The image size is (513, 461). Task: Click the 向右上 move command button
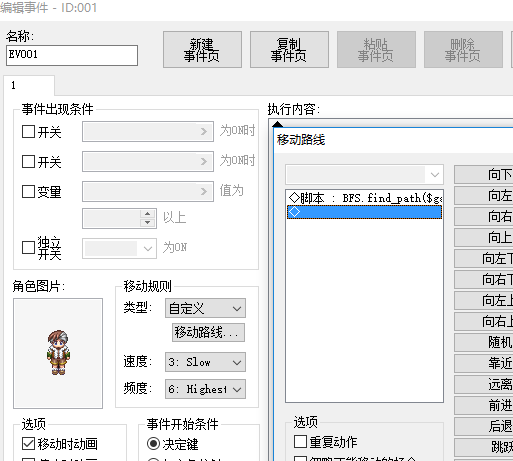point(484,322)
